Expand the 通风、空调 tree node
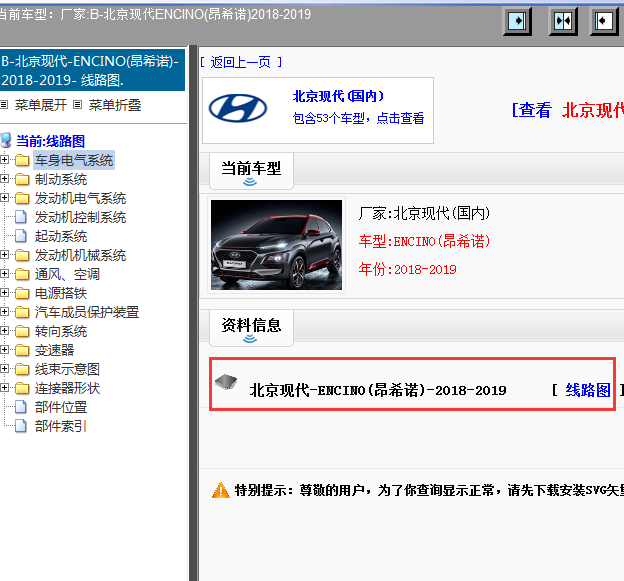The image size is (624, 581). coord(4,274)
